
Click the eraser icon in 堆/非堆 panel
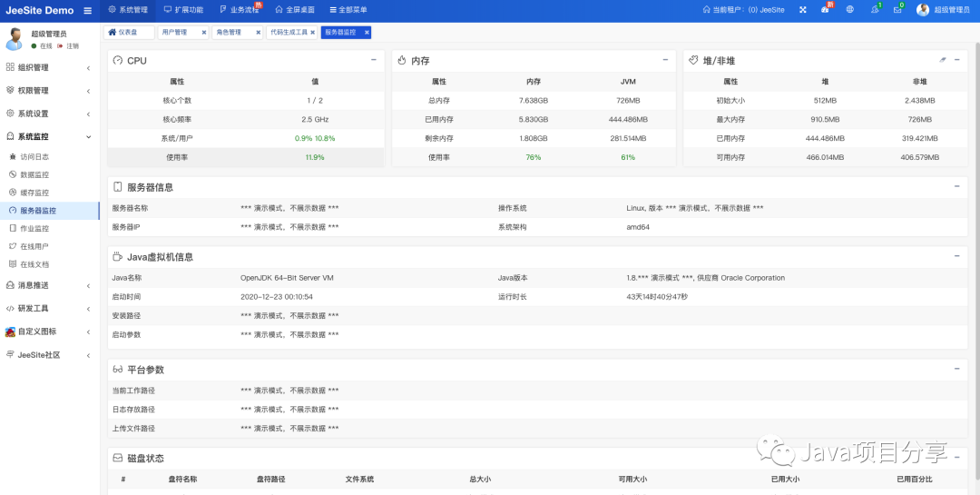click(943, 60)
